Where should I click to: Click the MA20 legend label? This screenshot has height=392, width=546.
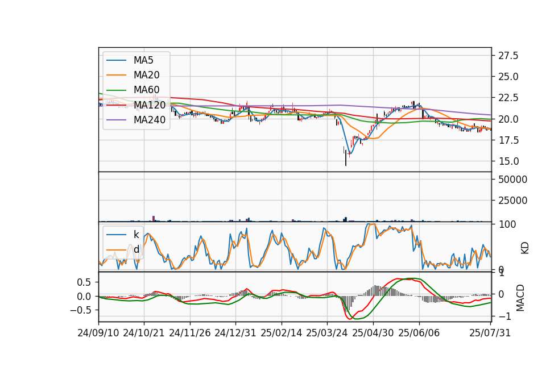pyautogui.click(x=146, y=75)
